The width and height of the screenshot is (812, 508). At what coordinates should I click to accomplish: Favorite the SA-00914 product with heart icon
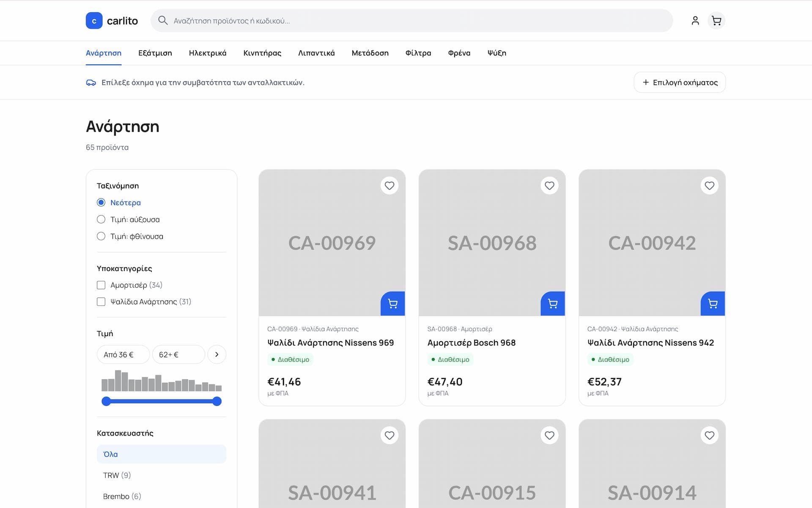709,435
